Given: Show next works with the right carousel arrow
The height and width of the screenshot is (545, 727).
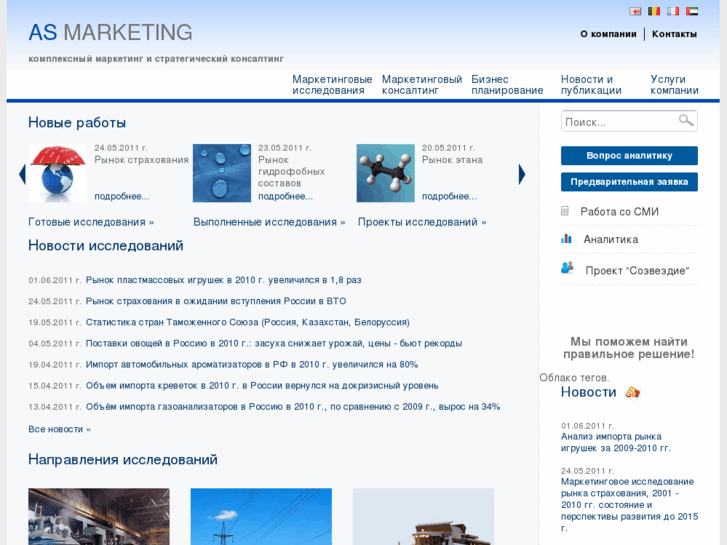Looking at the screenshot, I should click(x=522, y=174).
